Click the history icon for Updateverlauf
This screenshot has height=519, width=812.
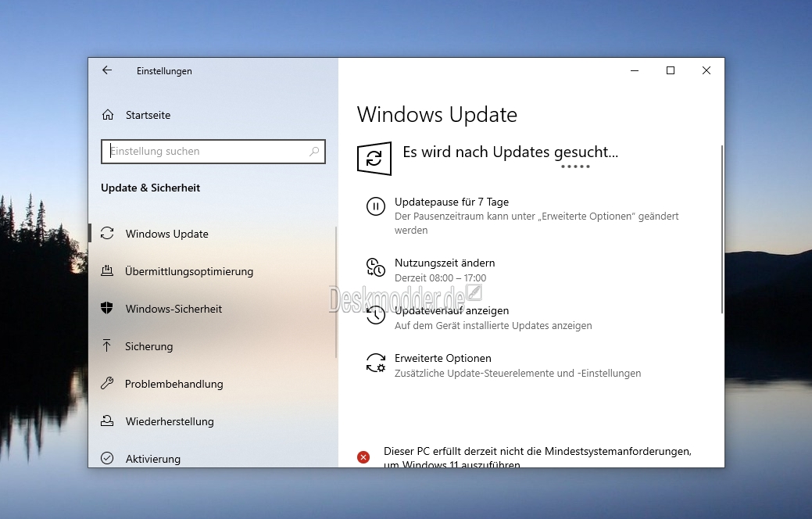pyautogui.click(x=375, y=315)
